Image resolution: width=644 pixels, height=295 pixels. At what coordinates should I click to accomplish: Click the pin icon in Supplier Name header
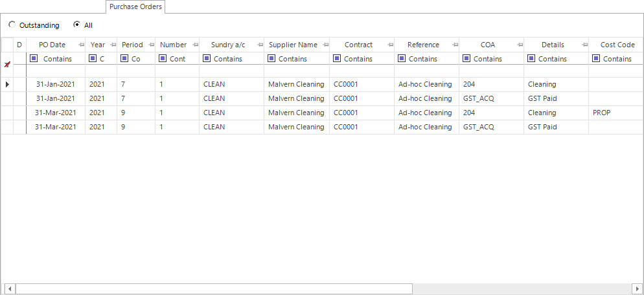point(324,45)
